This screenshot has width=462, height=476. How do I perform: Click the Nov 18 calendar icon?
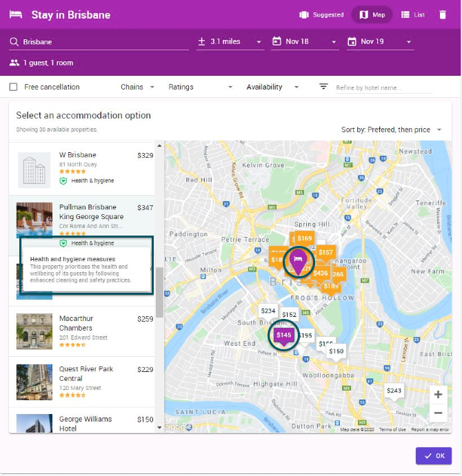[277, 41]
